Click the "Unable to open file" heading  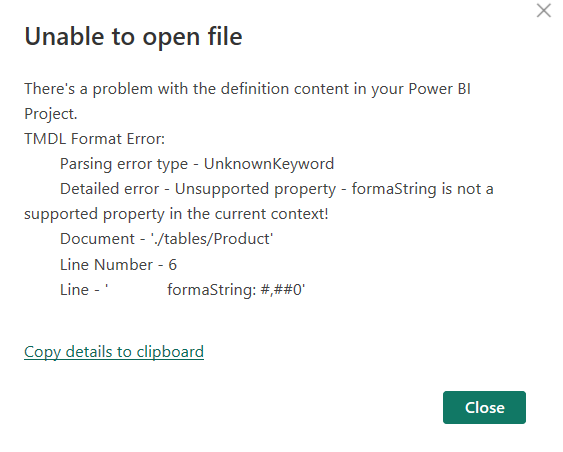[133, 37]
